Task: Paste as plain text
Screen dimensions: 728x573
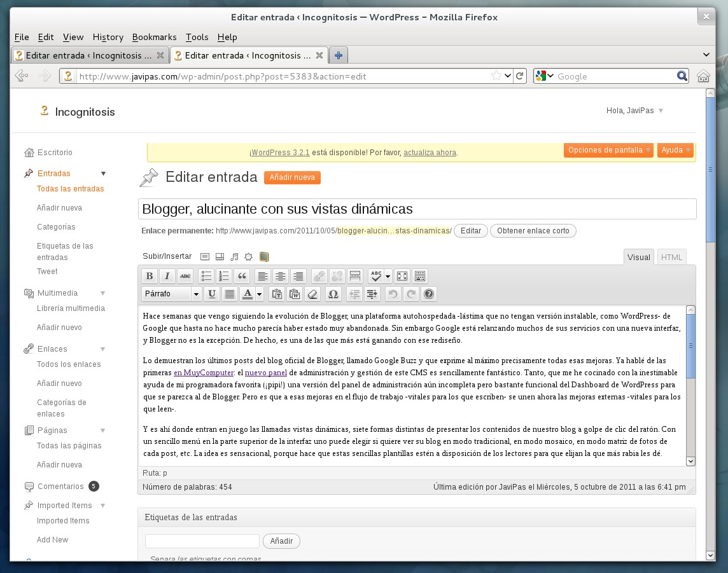Action: [x=277, y=294]
